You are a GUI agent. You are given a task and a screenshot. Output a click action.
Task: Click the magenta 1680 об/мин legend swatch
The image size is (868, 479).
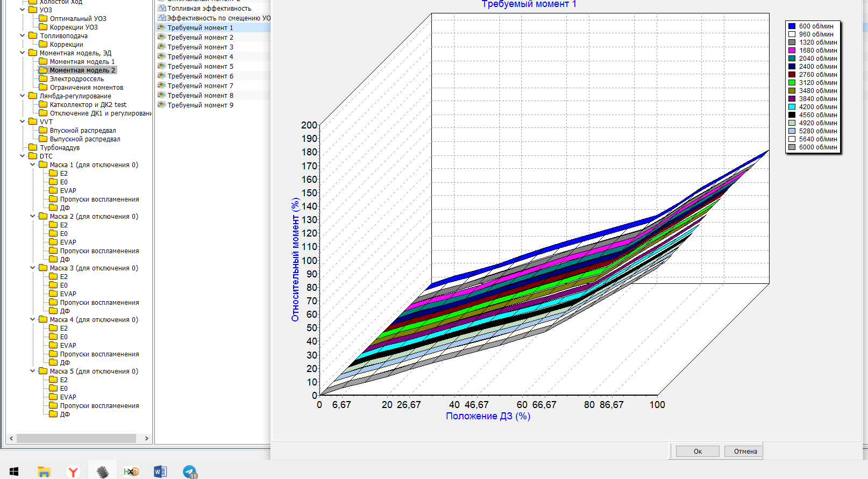792,51
